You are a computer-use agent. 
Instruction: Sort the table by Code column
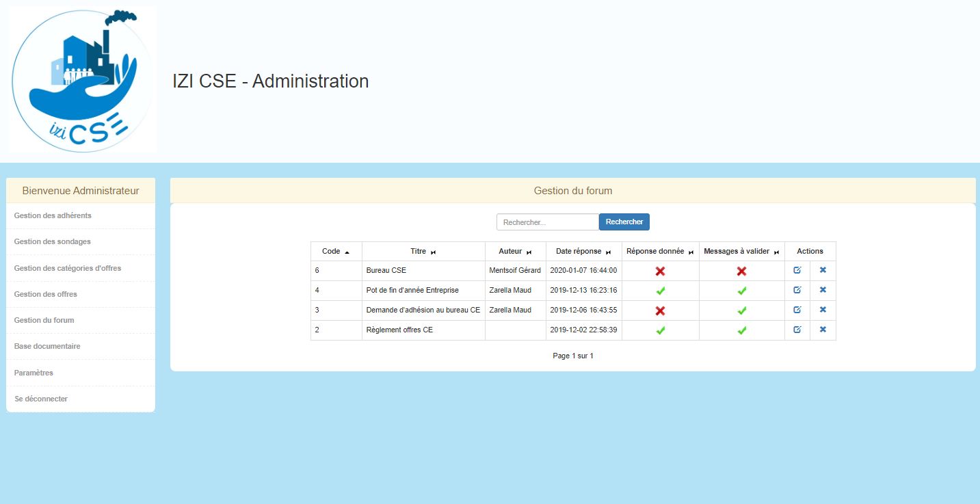click(x=336, y=252)
